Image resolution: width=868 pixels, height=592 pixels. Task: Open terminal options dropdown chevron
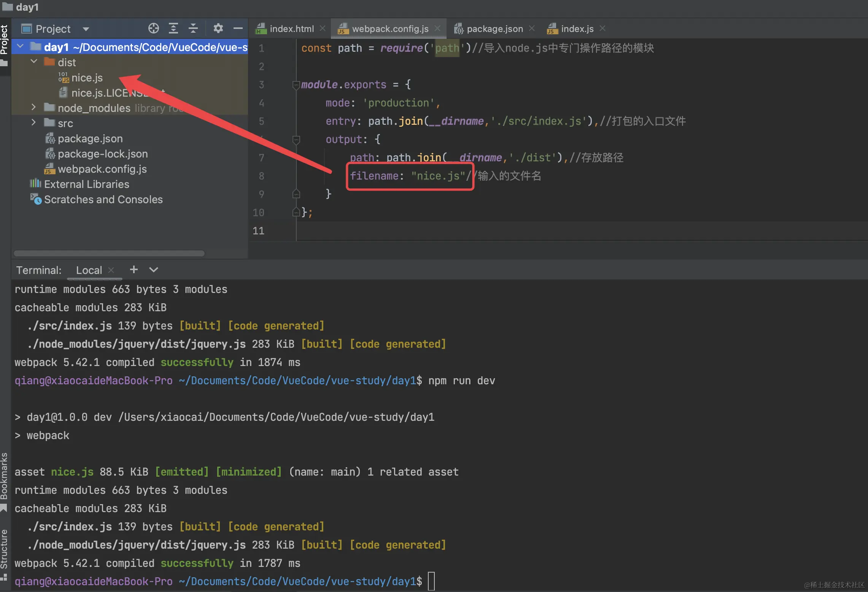pos(154,270)
